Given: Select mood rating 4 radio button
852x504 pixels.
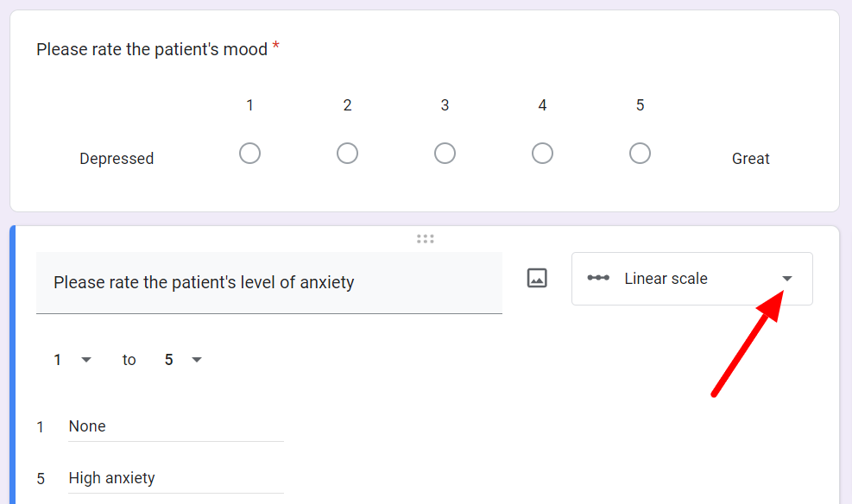Looking at the screenshot, I should (542, 153).
